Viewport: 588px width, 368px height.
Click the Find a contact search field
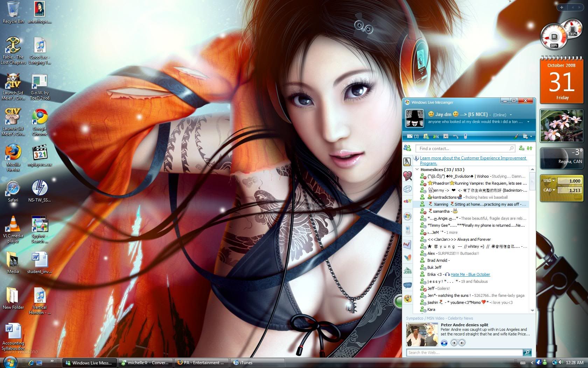pos(465,148)
